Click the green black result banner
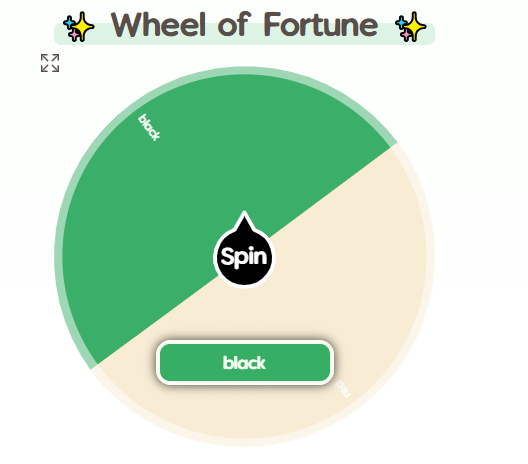Screen dimensions: 528x464 point(245,362)
